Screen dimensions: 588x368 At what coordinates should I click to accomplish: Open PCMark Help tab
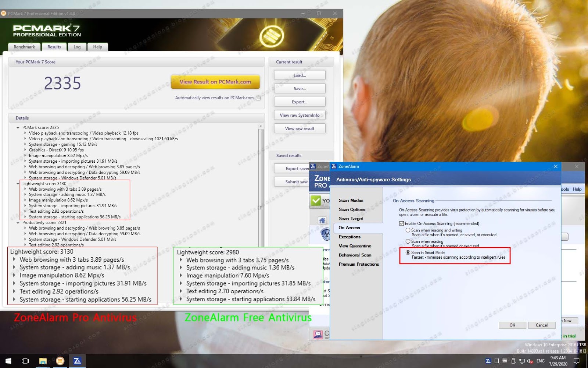pos(98,47)
